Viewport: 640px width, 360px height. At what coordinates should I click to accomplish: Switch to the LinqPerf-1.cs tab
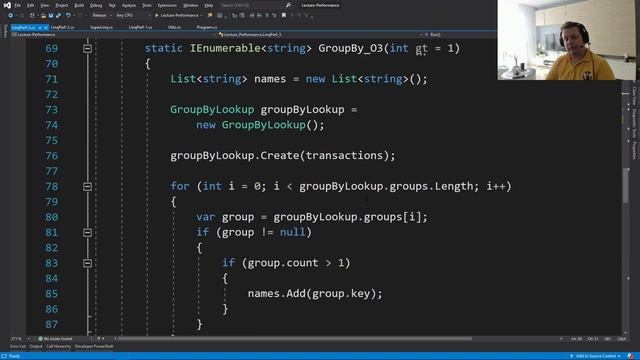[x=140, y=27]
